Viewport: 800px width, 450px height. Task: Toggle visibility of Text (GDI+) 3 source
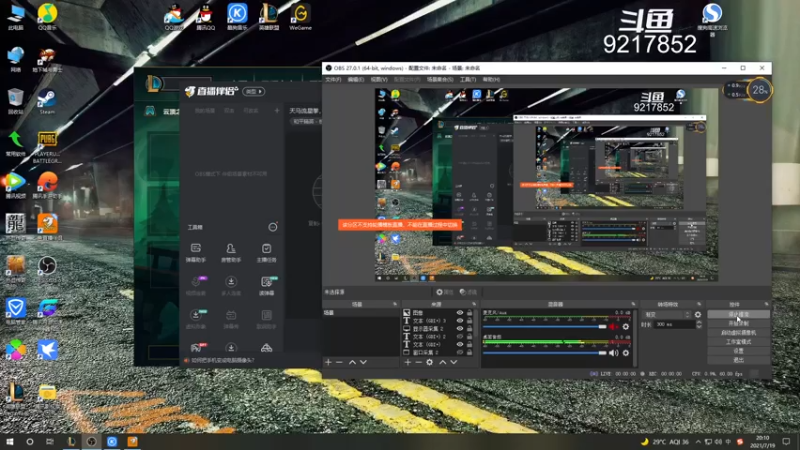coord(460,321)
